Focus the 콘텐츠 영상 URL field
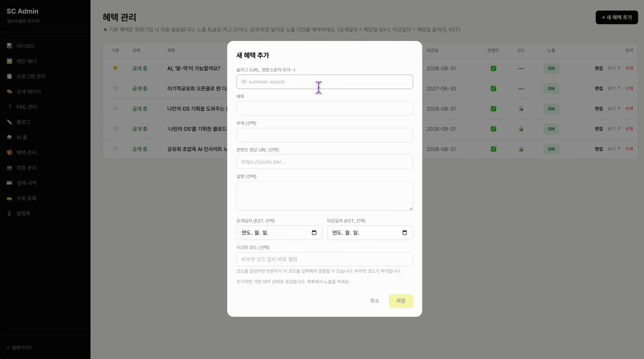 [x=324, y=162]
